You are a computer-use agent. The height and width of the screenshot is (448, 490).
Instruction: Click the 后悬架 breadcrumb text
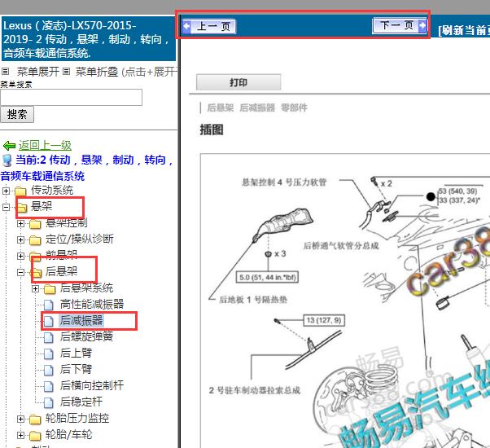(221, 108)
